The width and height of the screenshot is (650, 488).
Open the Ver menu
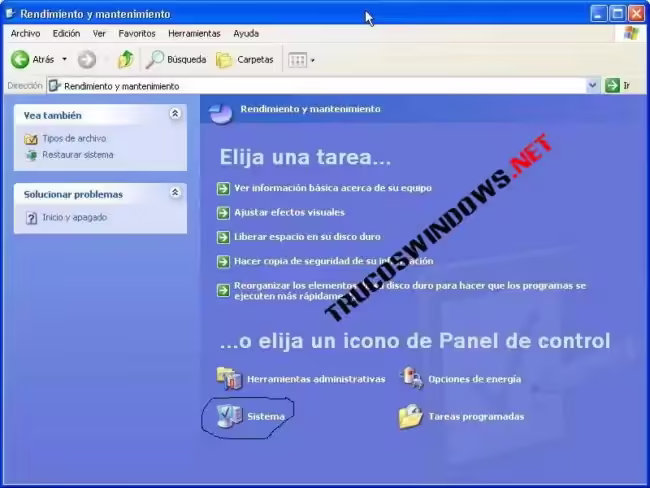click(x=99, y=34)
